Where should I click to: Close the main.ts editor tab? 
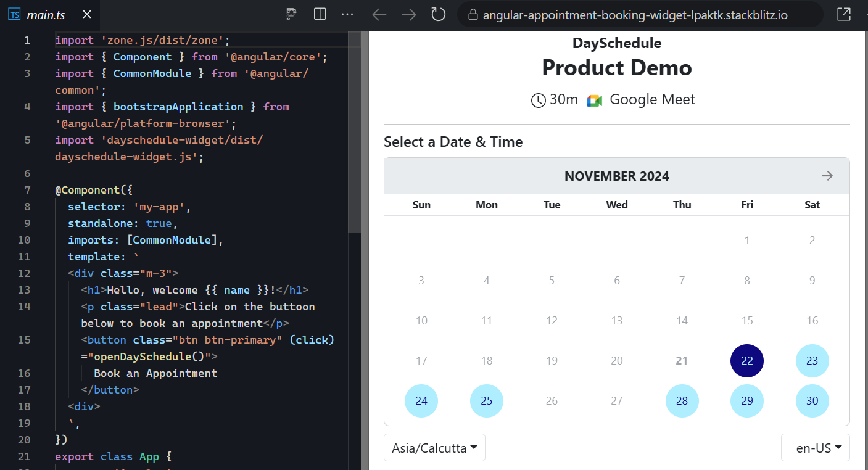point(87,14)
